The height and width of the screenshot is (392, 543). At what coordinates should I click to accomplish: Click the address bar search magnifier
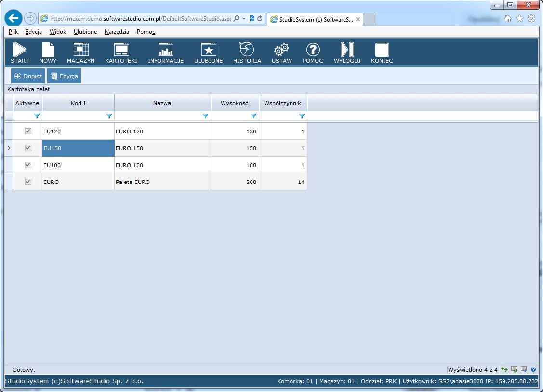(237, 18)
